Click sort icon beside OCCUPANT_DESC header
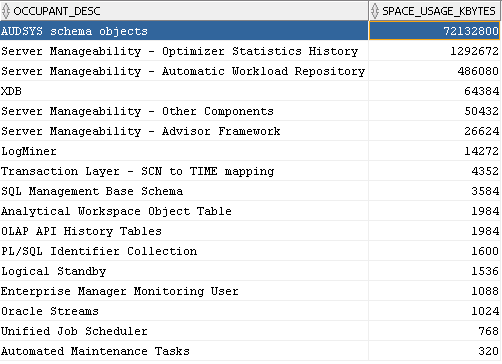502x364 pixels. [x=6, y=11]
